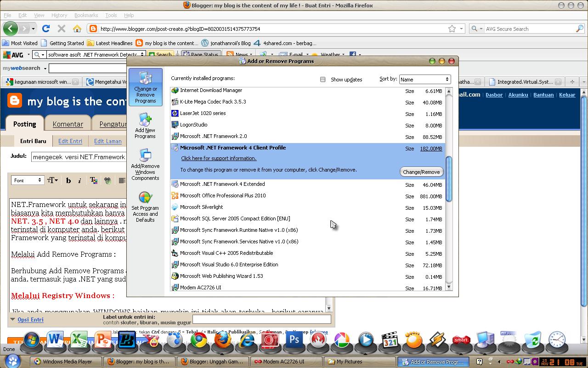This screenshot has height=368, width=588.
Task: Open Most Visited bookmarks folder
Action: click(x=20, y=43)
